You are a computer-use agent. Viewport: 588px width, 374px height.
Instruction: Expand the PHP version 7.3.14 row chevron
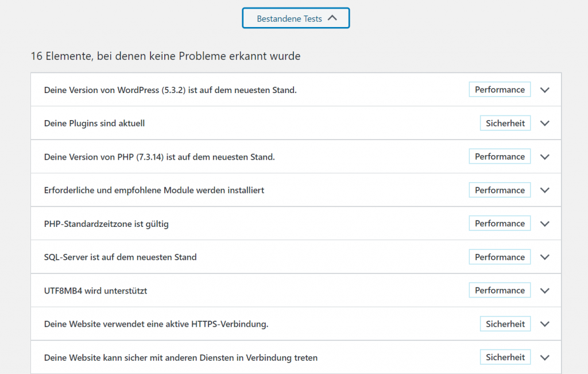click(545, 157)
